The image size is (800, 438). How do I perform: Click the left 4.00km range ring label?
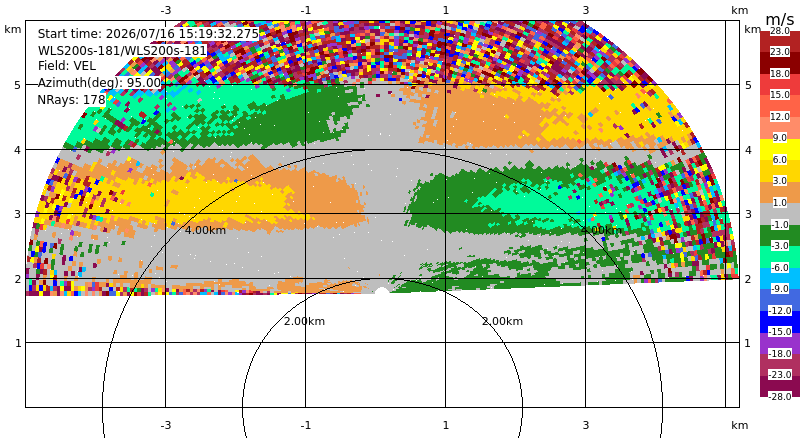[205, 230]
